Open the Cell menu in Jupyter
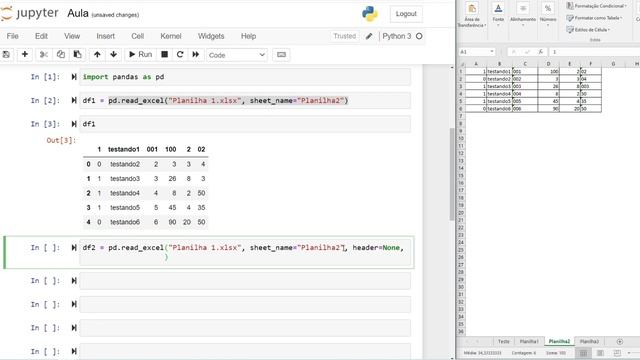The height and width of the screenshot is (360, 640). point(138,36)
